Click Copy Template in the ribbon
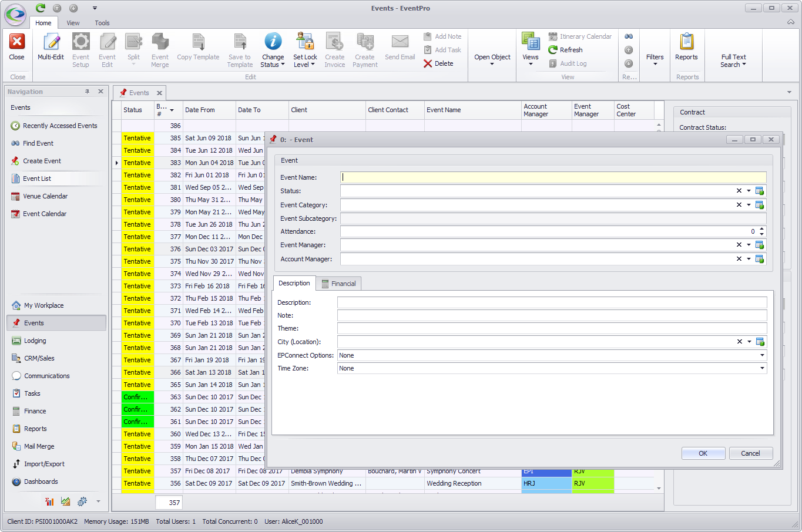802x532 pixels. click(198, 47)
